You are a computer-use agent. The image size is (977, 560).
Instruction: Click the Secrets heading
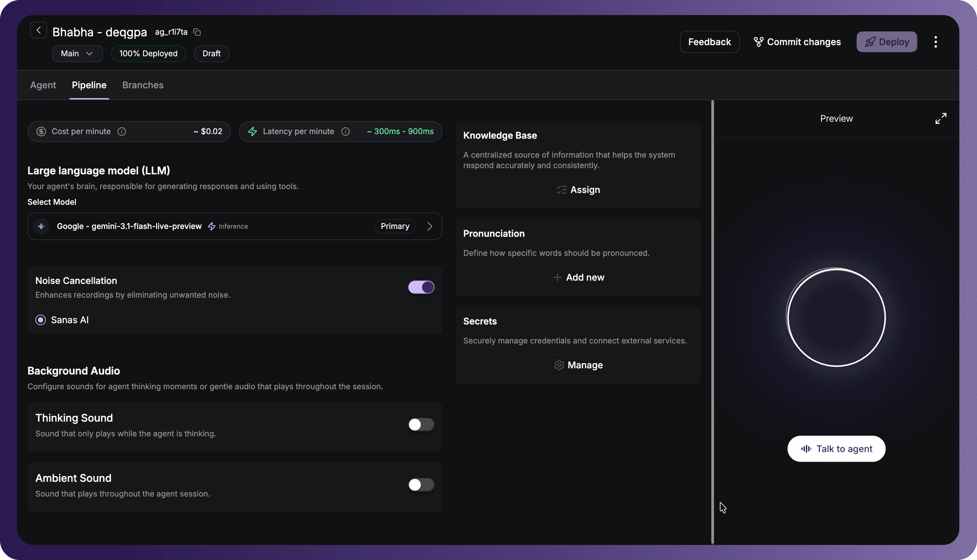pyautogui.click(x=480, y=321)
